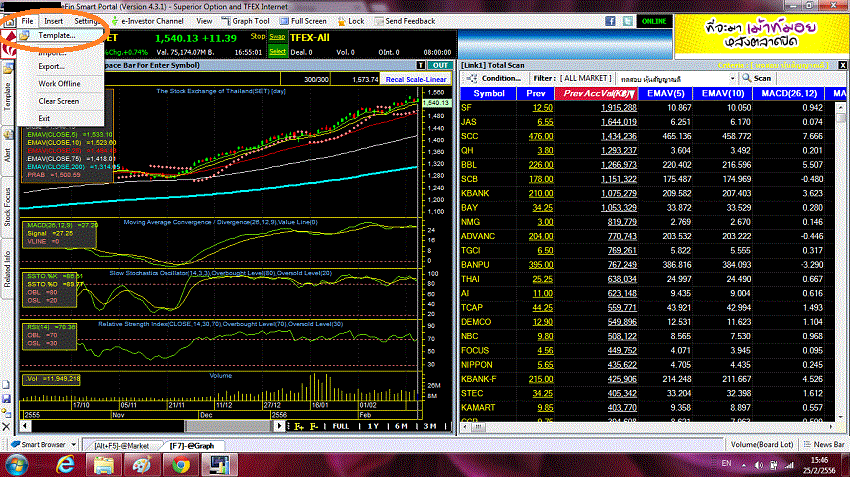Select symbol JAS in the scan list
The height and width of the screenshot is (477, 850).
[x=469, y=122]
